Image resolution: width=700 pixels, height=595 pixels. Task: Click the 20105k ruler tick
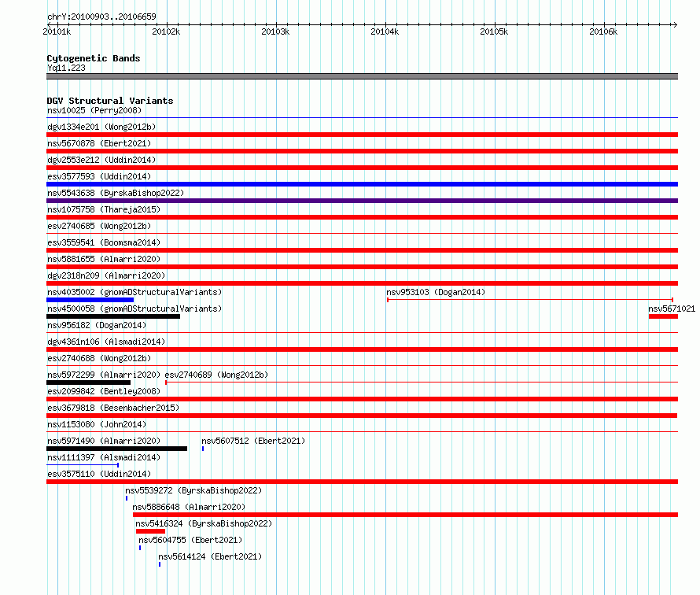[494, 31]
